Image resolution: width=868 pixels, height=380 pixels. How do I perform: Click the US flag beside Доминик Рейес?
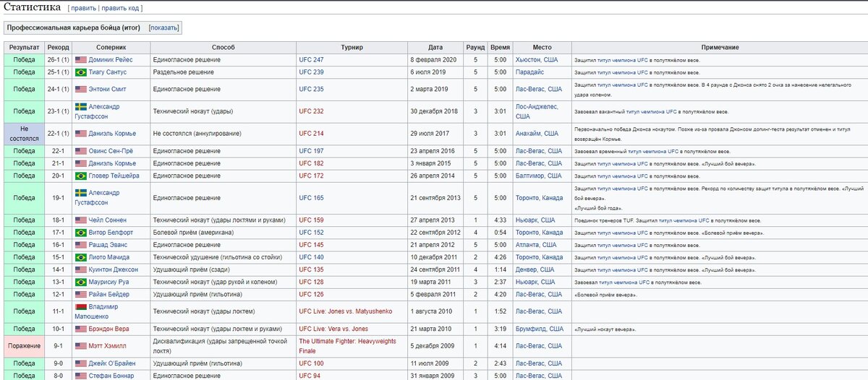click(x=81, y=60)
